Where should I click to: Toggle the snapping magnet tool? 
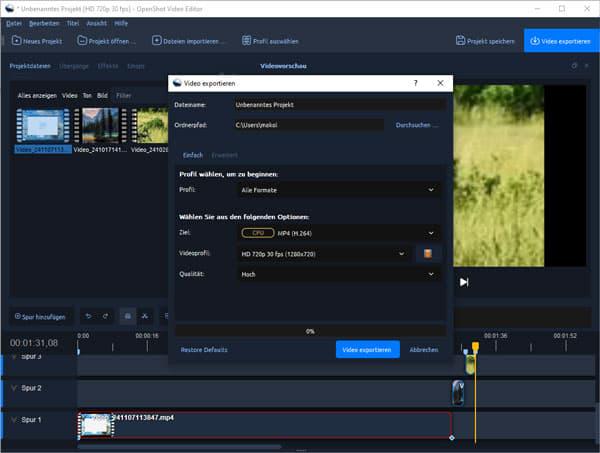(128, 316)
